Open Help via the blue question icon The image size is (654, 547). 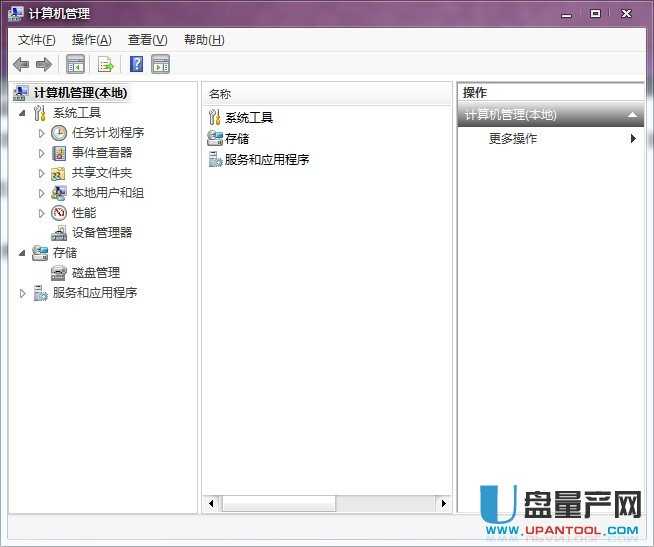click(136, 65)
